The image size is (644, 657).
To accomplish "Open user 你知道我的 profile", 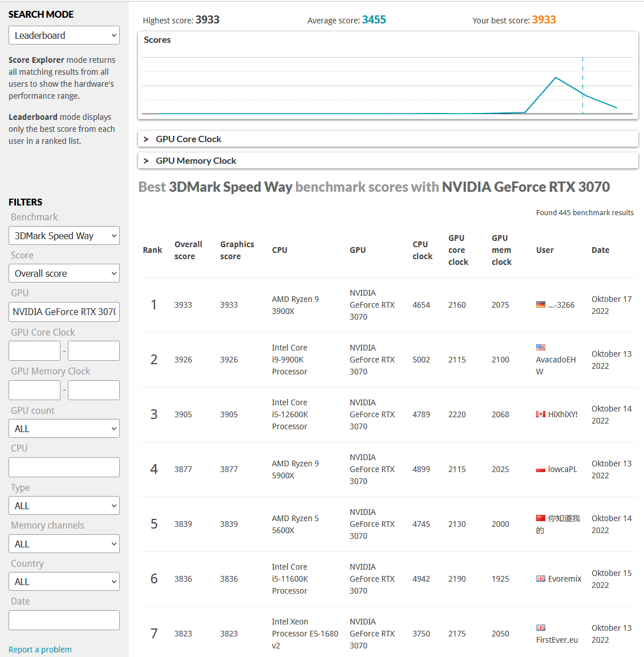I will click(558, 524).
